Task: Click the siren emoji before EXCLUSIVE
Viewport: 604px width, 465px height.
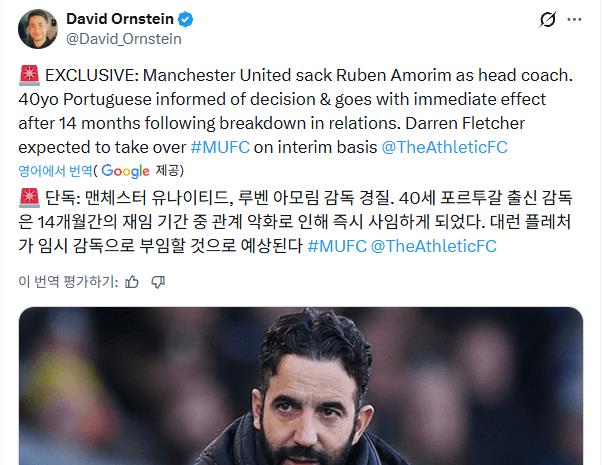Action: tap(29, 75)
